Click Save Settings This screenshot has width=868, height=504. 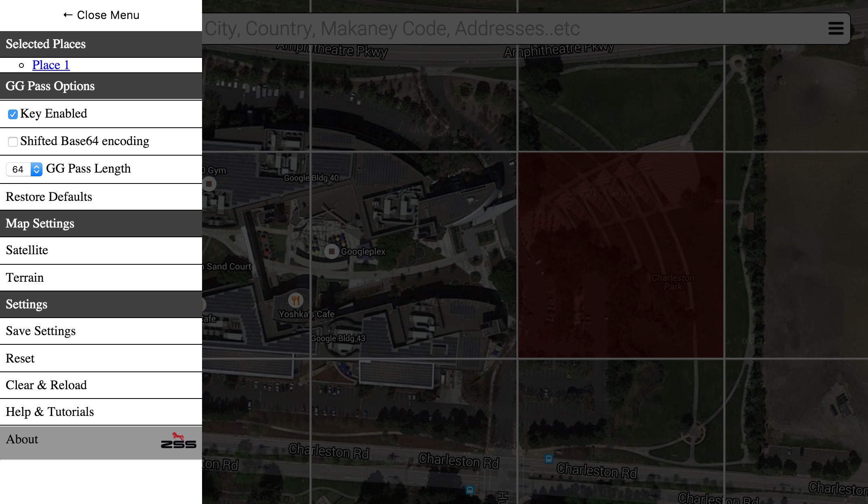101,331
